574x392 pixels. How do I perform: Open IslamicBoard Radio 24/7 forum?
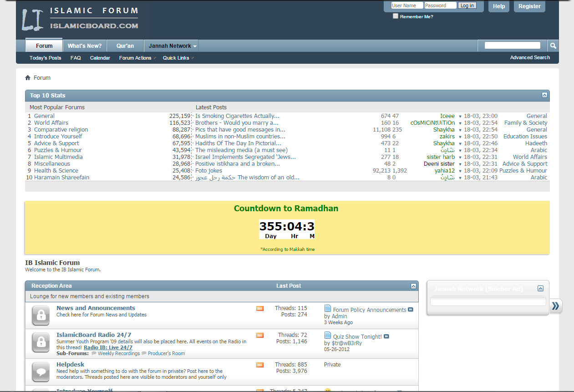pyautogui.click(x=94, y=335)
